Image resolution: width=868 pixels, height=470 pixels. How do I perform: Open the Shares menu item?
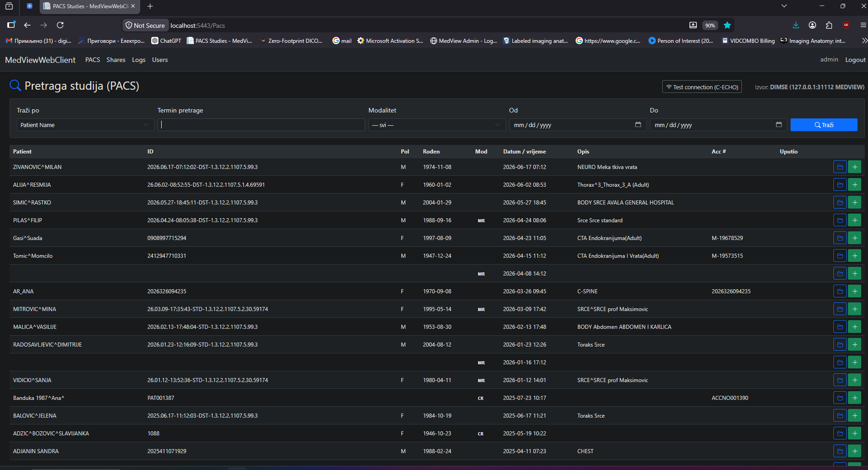coord(116,60)
